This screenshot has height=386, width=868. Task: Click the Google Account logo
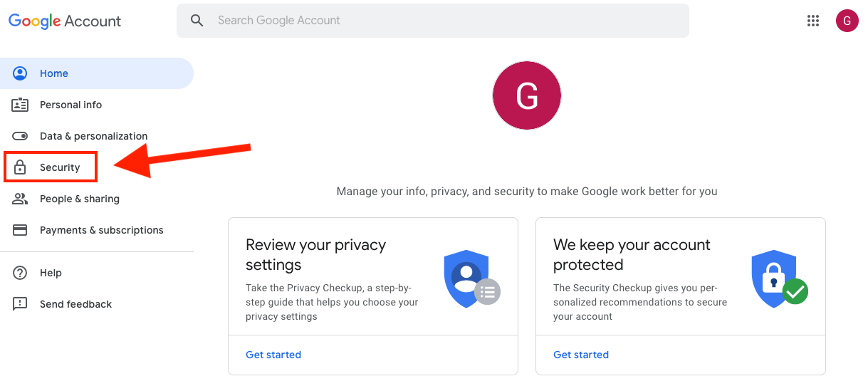(x=65, y=21)
